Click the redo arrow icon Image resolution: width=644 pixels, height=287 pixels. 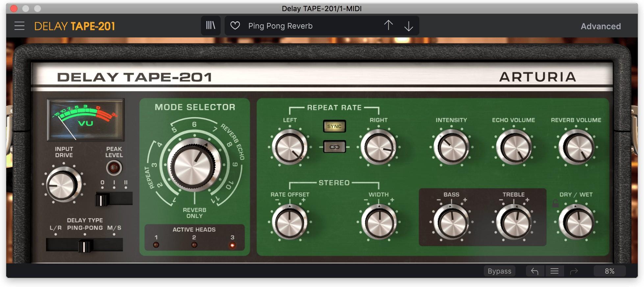pos(574,271)
